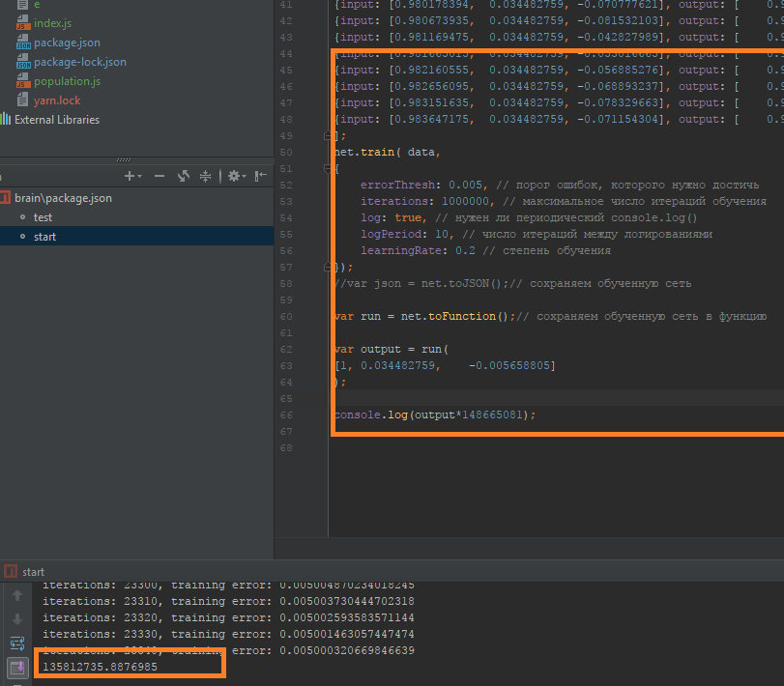Click the commented 'net.toJSON()' line 58

tap(461, 284)
